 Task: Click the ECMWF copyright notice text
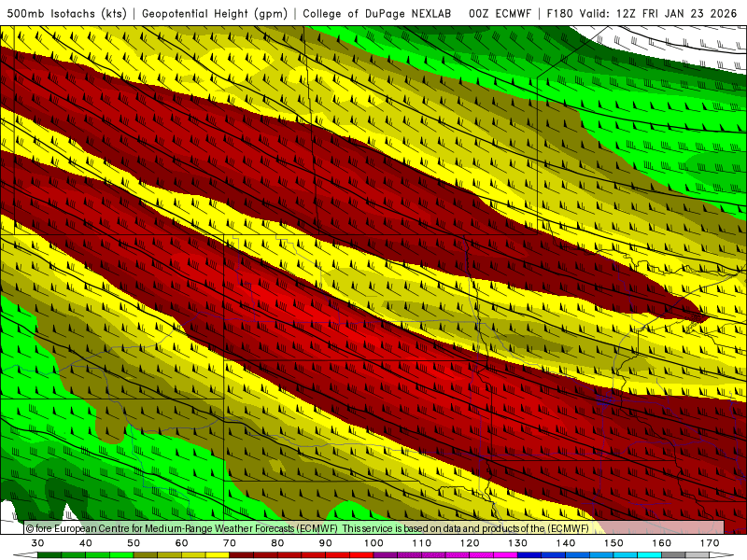click(x=307, y=528)
